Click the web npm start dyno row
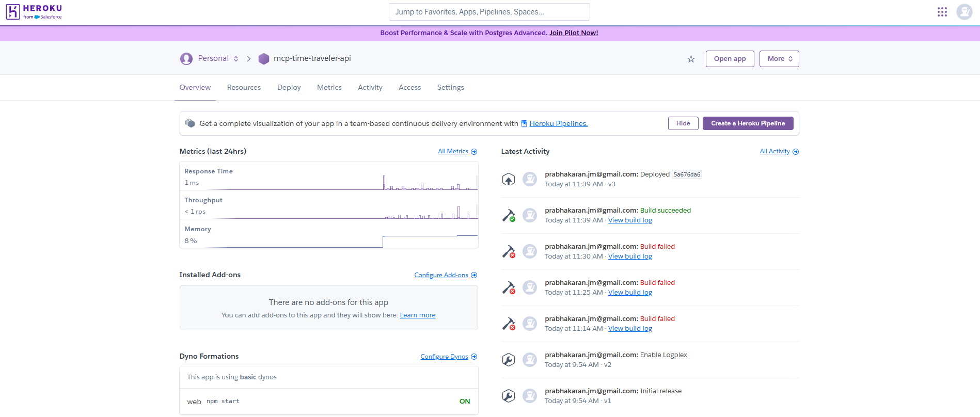This screenshot has width=980, height=417. [x=329, y=402]
